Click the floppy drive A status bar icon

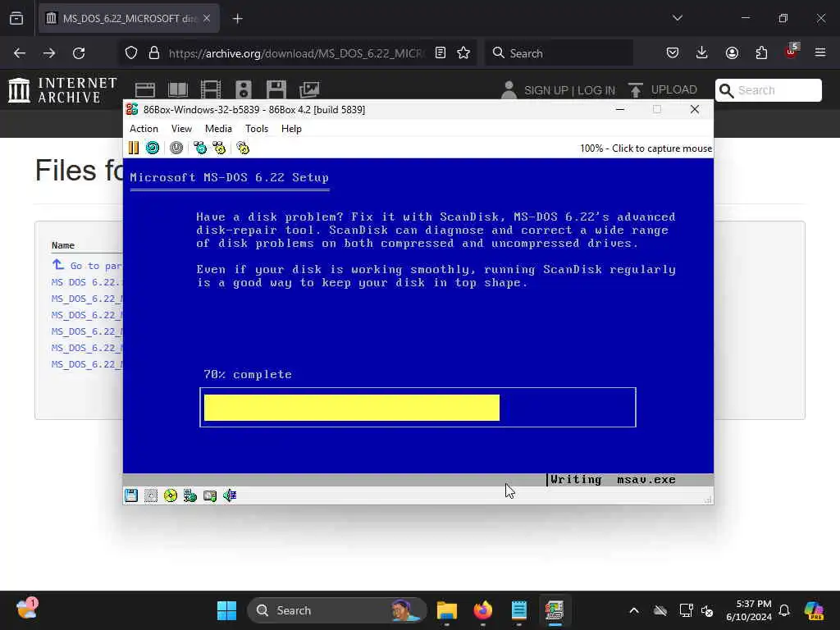click(x=131, y=495)
